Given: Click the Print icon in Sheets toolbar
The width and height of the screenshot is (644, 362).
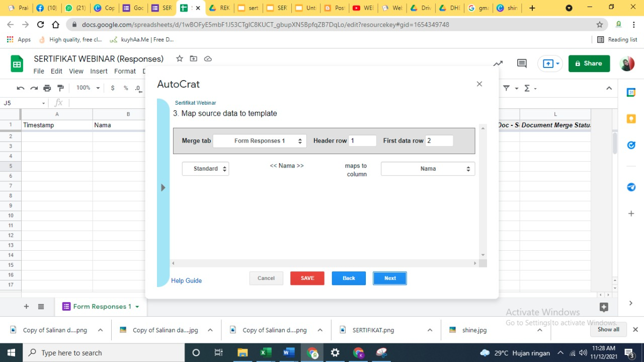Looking at the screenshot, I should tap(47, 88).
